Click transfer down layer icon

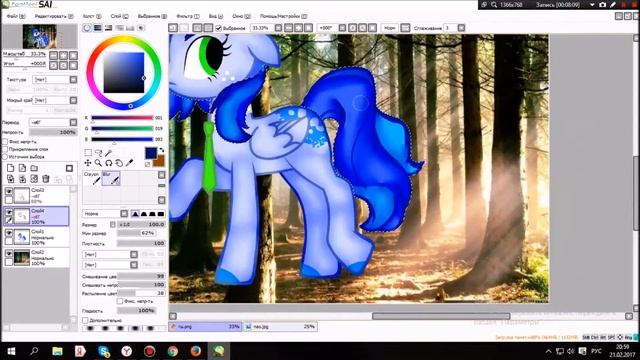(x=11, y=179)
